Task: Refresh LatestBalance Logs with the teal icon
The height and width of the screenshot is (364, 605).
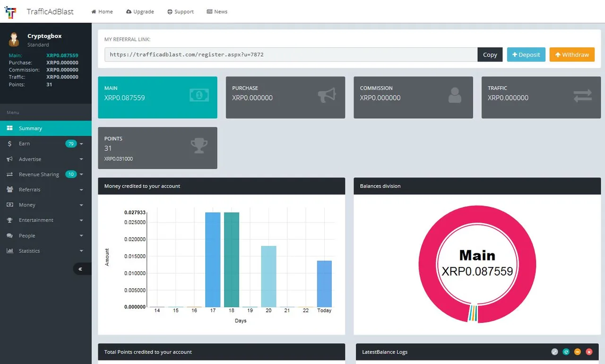Action: (566, 352)
